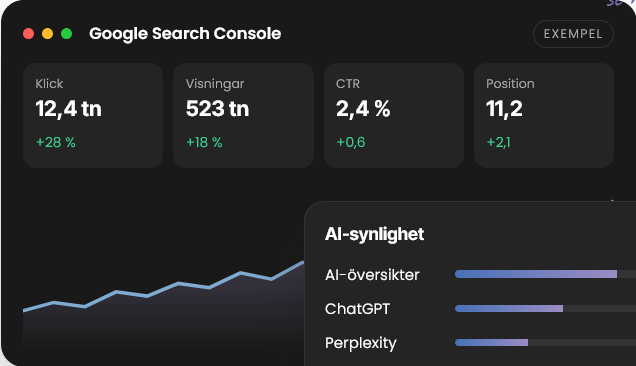The image size is (636, 366).
Task: Click the 12,4 tn value
Action: click(x=69, y=109)
